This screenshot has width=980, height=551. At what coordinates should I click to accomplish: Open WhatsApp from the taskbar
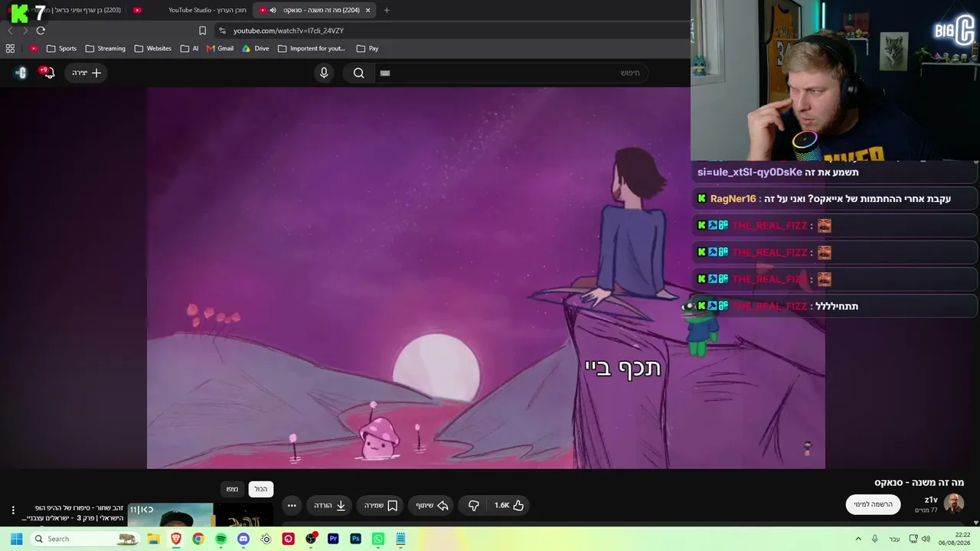click(x=378, y=539)
